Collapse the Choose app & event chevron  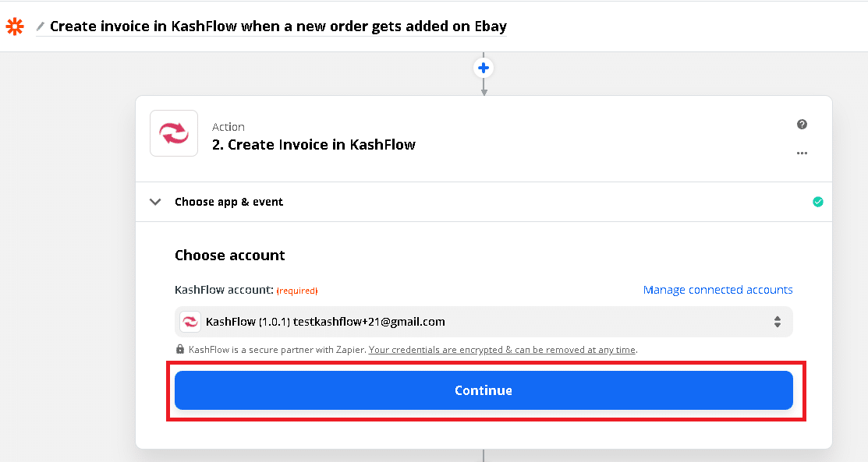coord(156,202)
